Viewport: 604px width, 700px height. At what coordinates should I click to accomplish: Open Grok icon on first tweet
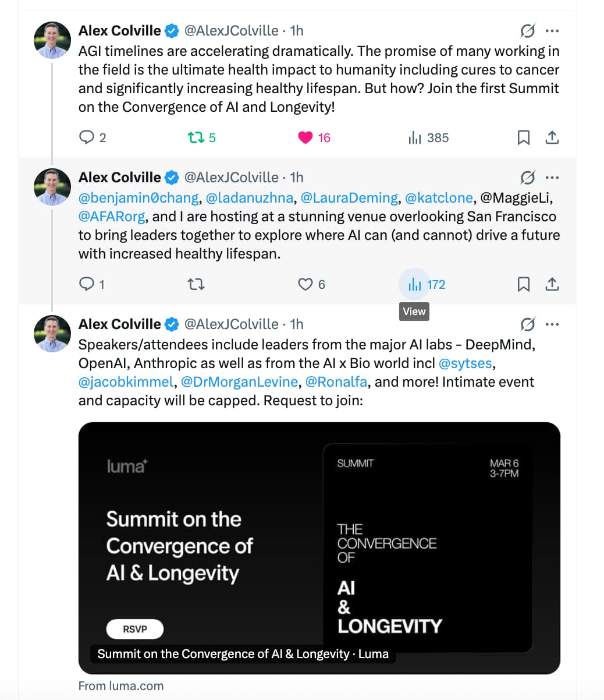point(527,30)
